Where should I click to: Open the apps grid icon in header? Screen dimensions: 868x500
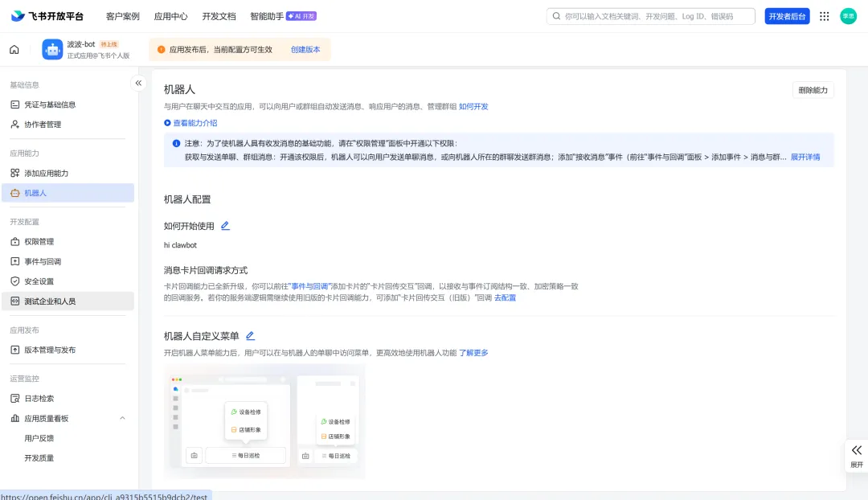pyautogui.click(x=825, y=17)
